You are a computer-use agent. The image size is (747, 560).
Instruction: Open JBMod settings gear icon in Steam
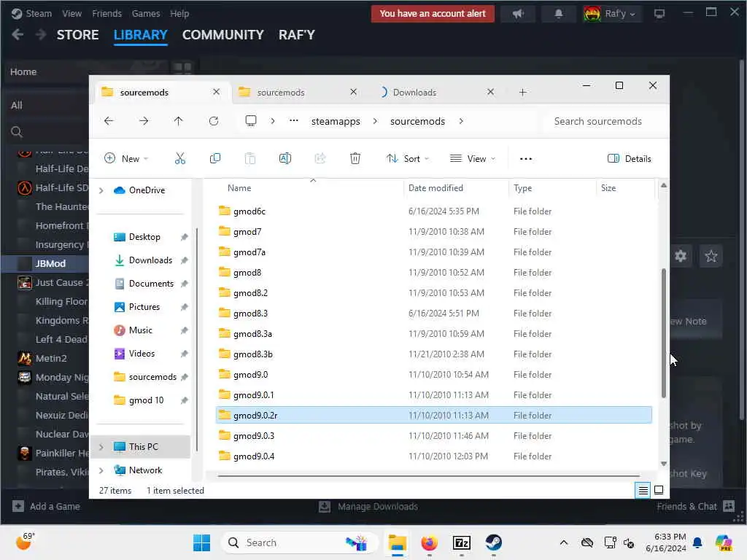tap(681, 256)
